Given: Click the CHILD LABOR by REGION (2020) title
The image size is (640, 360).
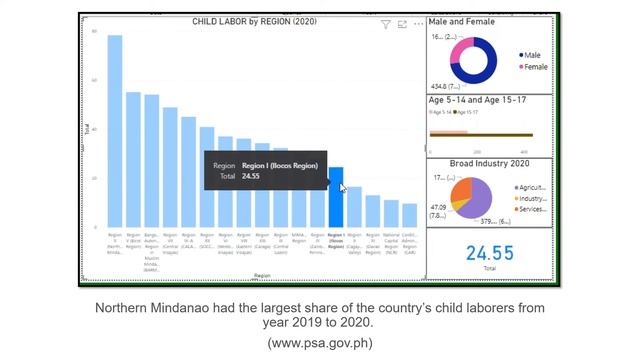Looking at the screenshot, I should (254, 22).
